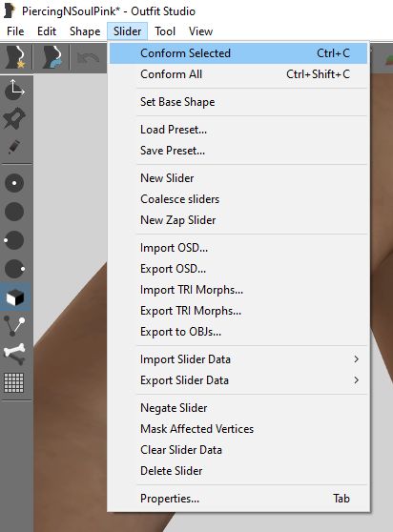Screen dimensions: 393x532
Task: Click the New Project toolbar icon
Action: tap(15, 57)
